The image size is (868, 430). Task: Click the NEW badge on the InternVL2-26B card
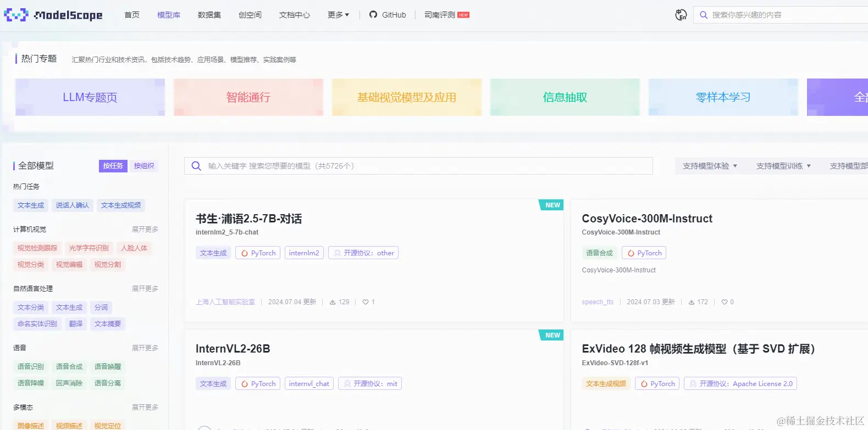pyautogui.click(x=551, y=335)
